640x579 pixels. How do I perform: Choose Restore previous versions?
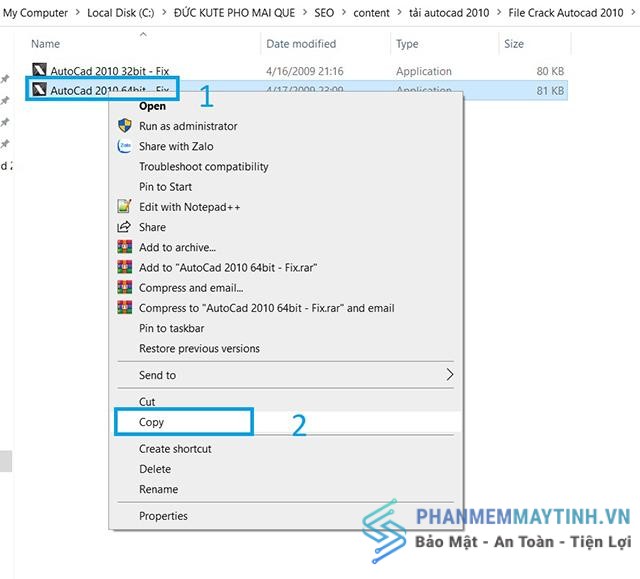click(199, 348)
